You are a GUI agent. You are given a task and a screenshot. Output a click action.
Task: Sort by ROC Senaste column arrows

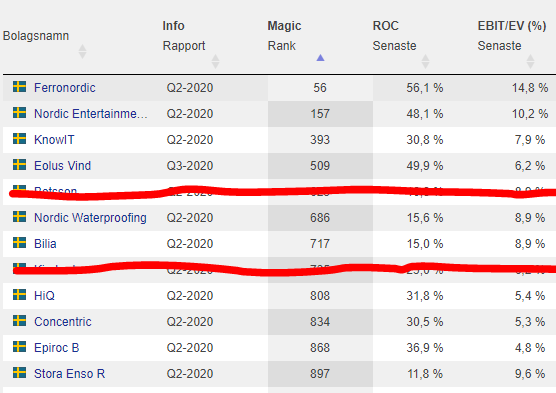tap(425, 61)
